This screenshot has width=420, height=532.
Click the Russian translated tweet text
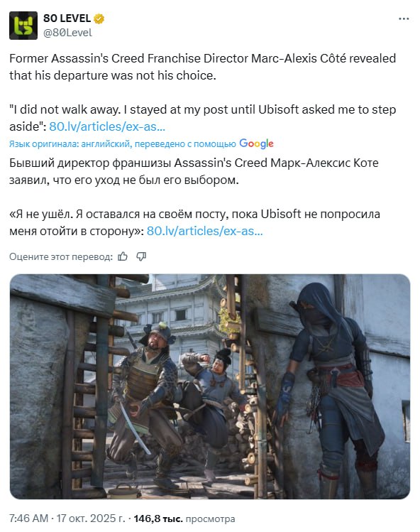[x=194, y=197]
